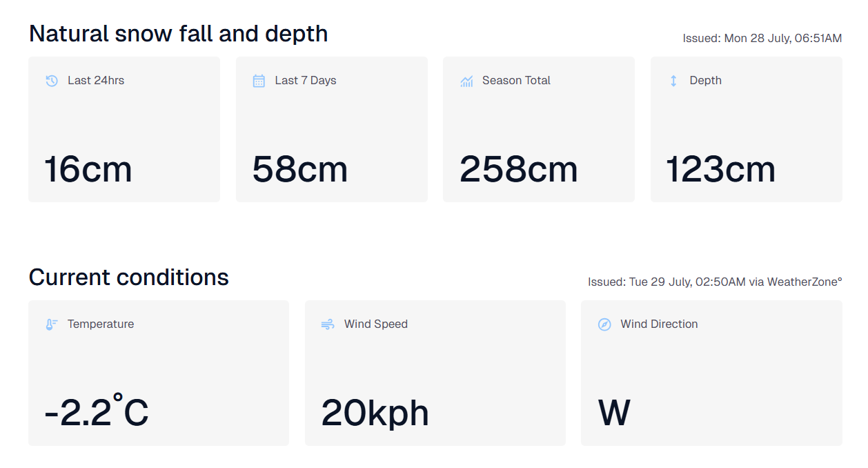Click the 20kph wind speed reading

[375, 413]
